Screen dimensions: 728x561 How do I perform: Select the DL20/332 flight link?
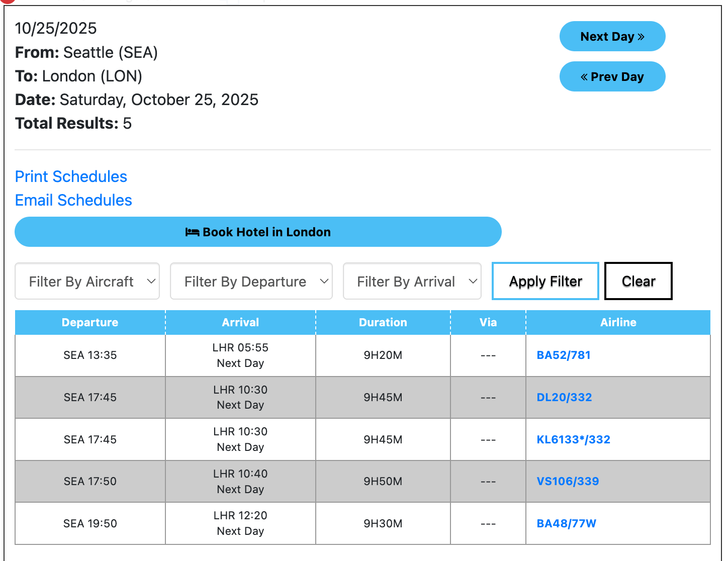pos(564,398)
